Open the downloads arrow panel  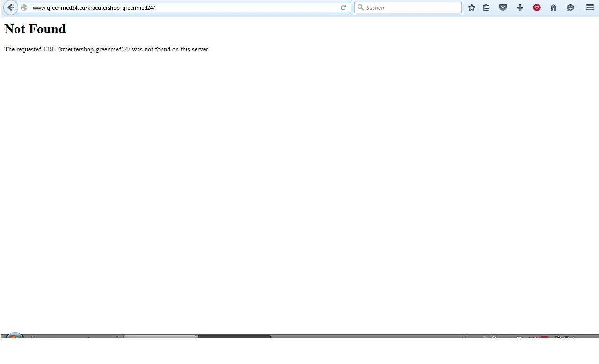tap(520, 7)
